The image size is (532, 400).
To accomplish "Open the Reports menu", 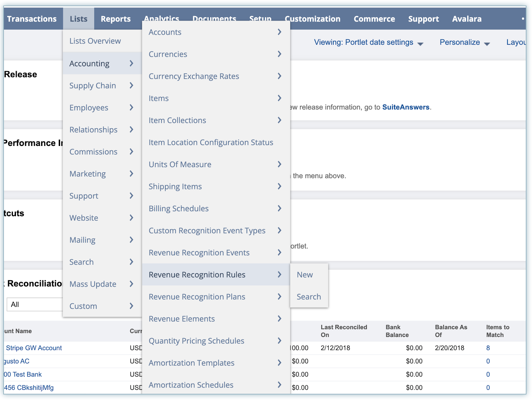I will (x=115, y=19).
